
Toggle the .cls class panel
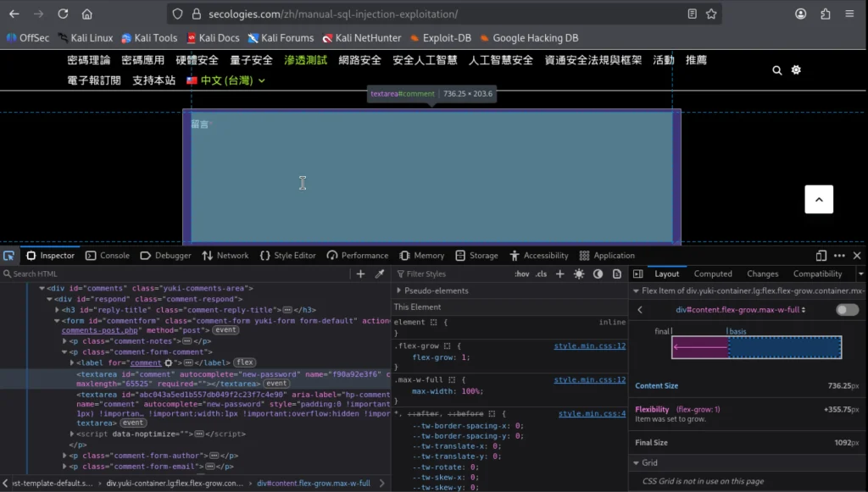coord(541,274)
